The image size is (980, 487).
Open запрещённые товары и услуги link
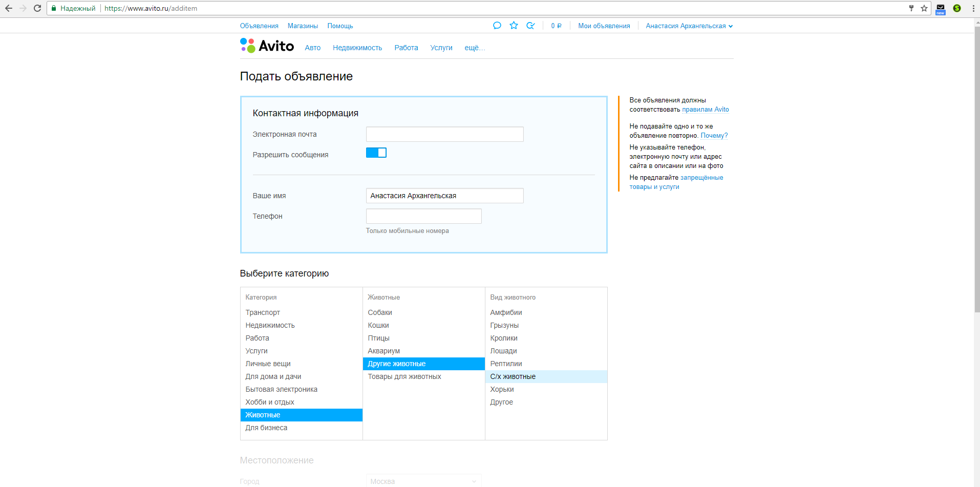click(x=676, y=182)
